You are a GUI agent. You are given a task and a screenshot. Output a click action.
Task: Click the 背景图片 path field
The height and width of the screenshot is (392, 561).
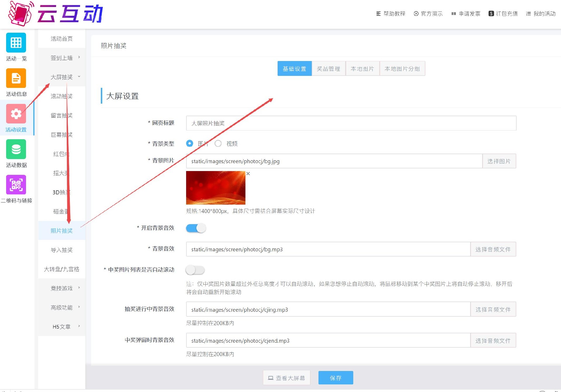(334, 161)
